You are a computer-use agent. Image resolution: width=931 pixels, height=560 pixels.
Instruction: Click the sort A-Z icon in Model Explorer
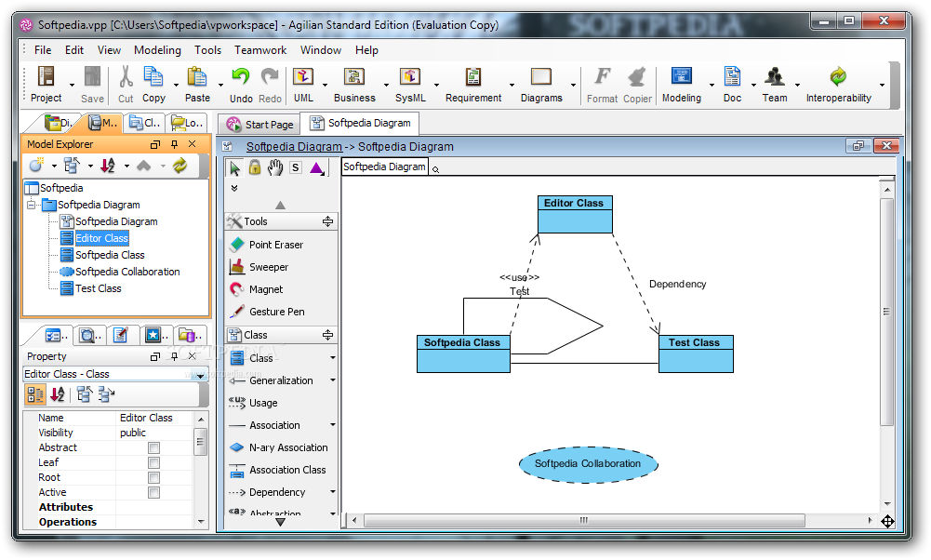[108, 166]
